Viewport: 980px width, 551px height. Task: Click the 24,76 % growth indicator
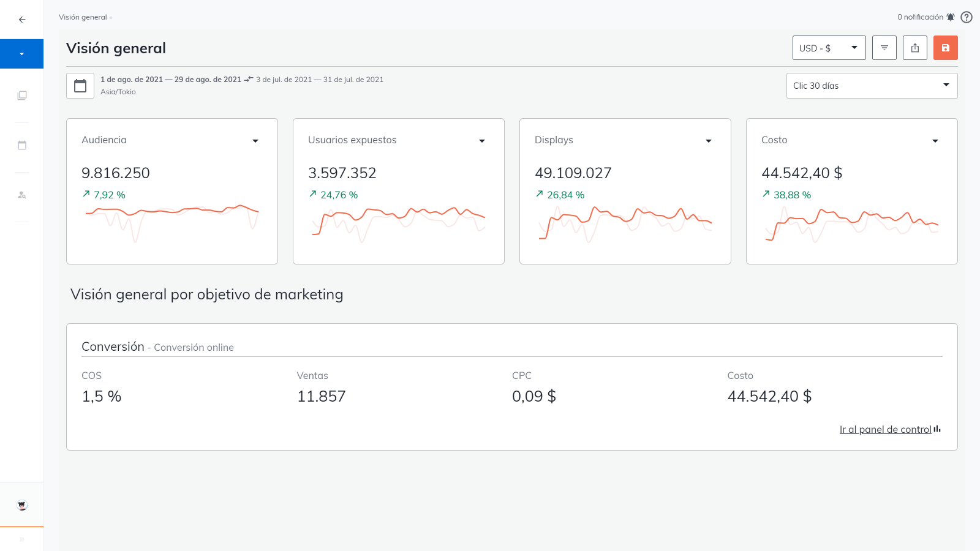333,195
